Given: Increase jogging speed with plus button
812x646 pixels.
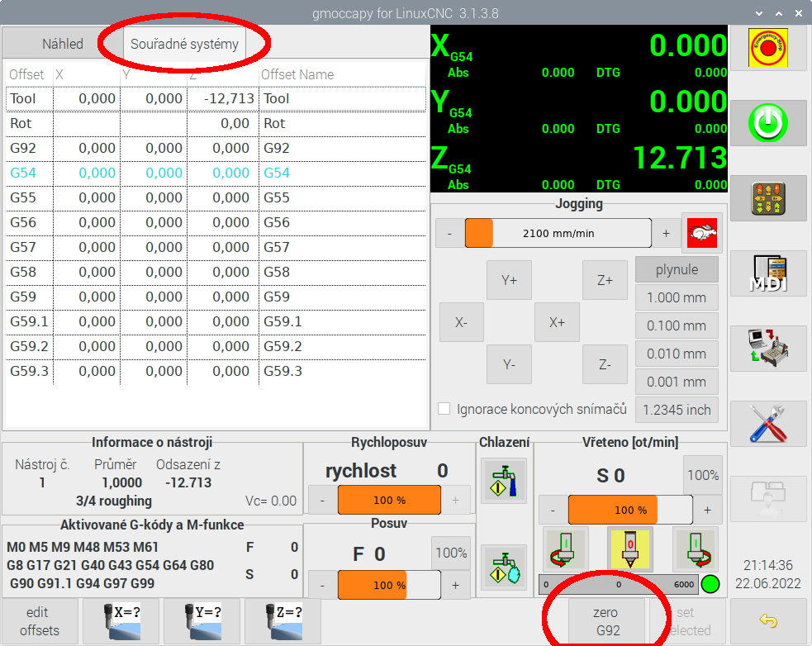Looking at the screenshot, I should [x=666, y=233].
